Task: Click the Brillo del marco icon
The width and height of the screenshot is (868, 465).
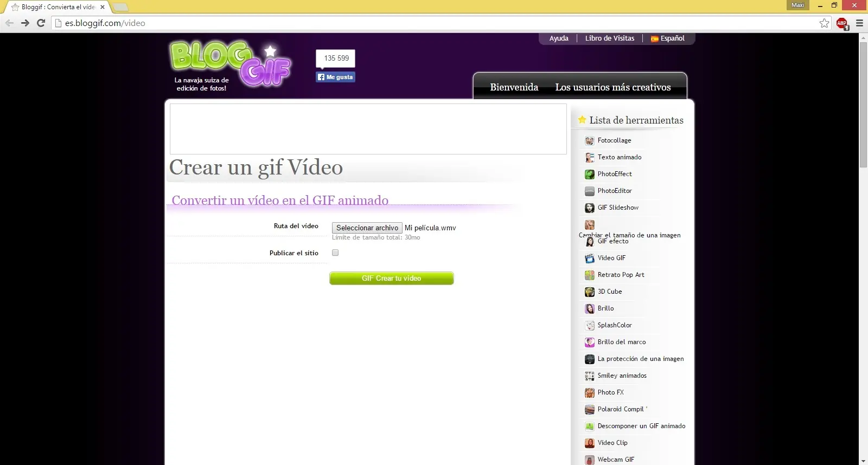Action: 589,343
